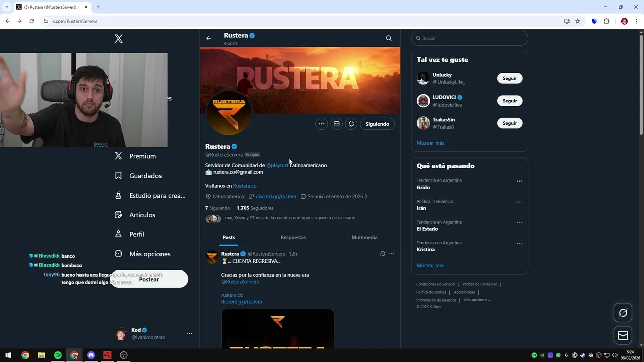
Task: Open the floating Messages envelope button
Action: tap(623, 335)
